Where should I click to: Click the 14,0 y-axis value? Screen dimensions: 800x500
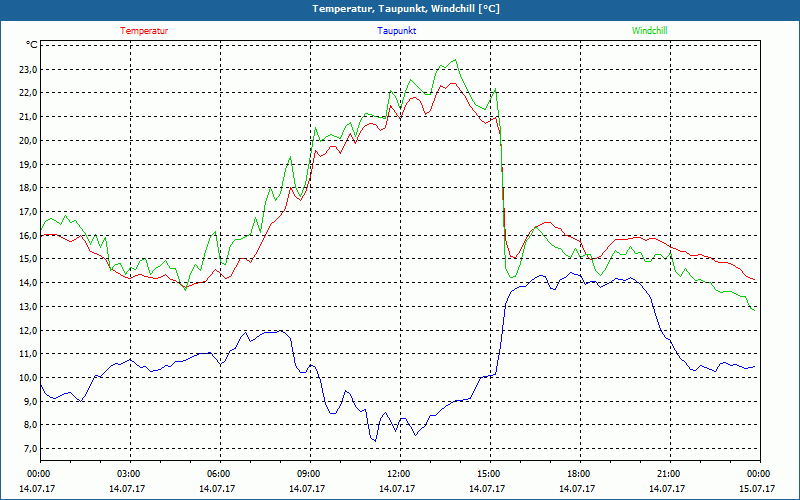[x=29, y=283]
